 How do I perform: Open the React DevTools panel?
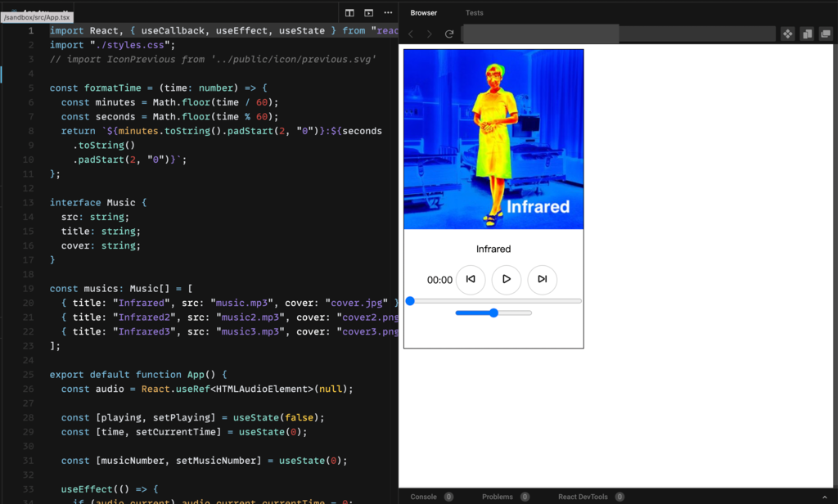click(x=583, y=497)
